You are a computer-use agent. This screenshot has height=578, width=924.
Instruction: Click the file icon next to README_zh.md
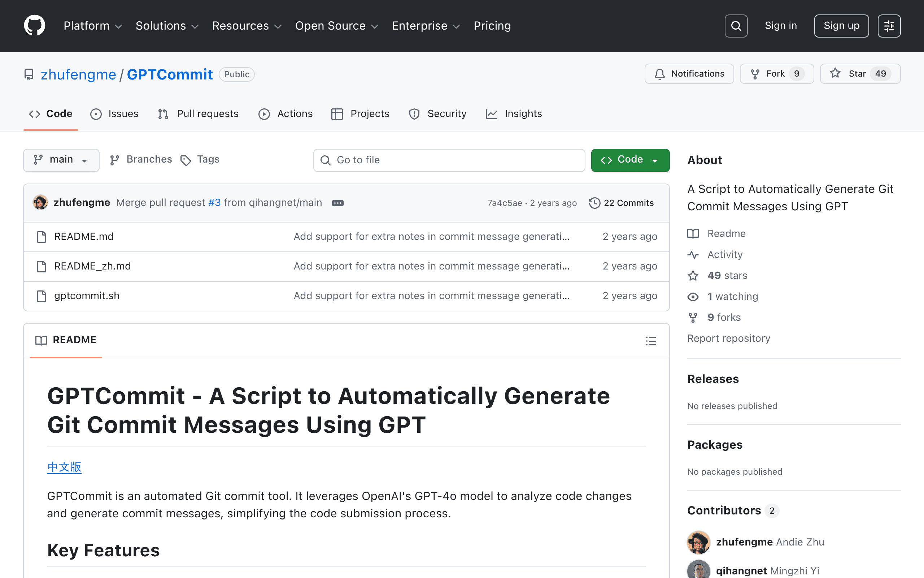click(x=41, y=266)
